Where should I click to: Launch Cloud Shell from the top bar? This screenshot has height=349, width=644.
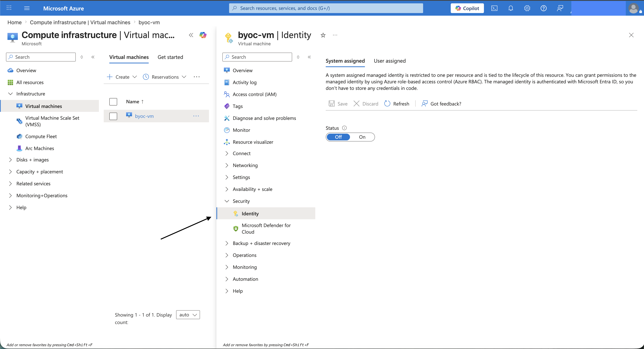[494, 8]
